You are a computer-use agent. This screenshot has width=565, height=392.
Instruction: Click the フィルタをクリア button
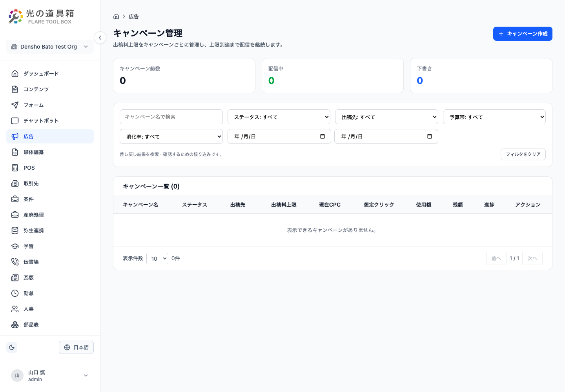[523, 154]
